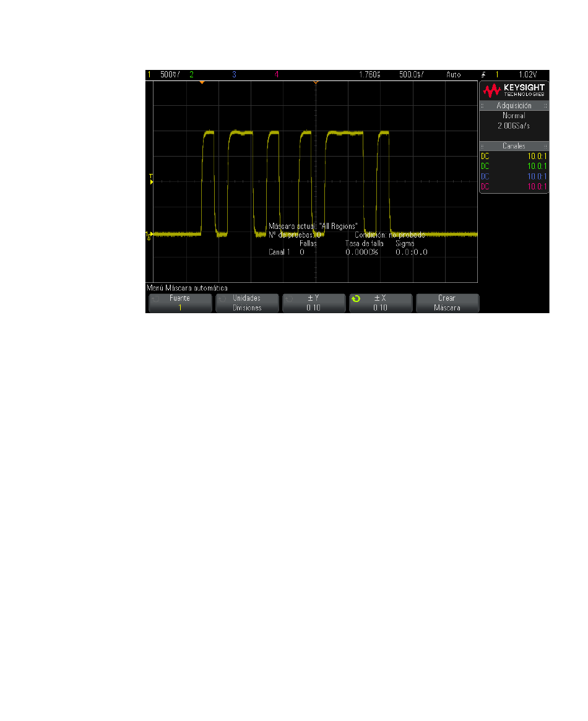The width and height of the screenshot is (588, 721).
Task: Click the grip dots left of Adquisición
Action: click(482, 106)
